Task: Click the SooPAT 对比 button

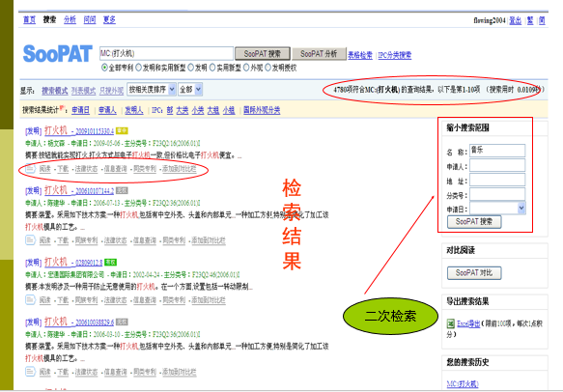Action: pyautogui.click(x=474, y=273)
